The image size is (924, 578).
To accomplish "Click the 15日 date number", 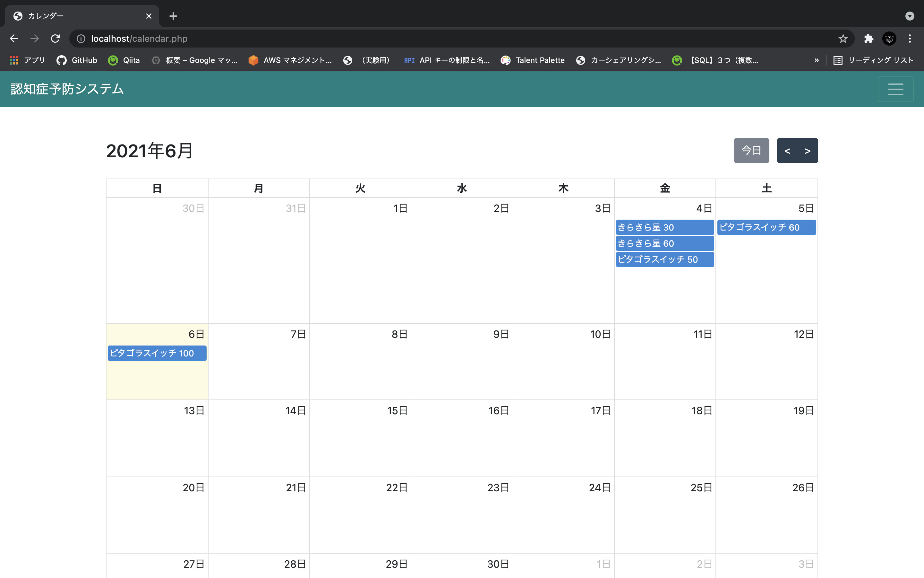I will tap(397, 411).
